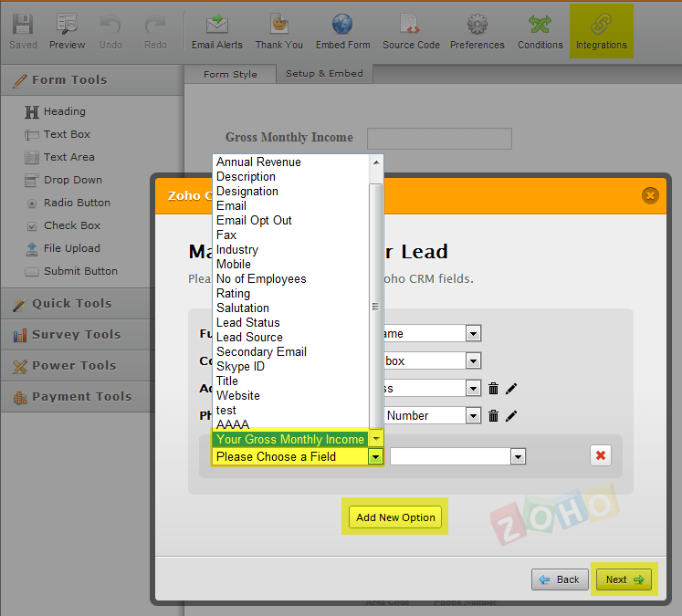
Task: Expand the Form Tools section
Action: point(92,80)
